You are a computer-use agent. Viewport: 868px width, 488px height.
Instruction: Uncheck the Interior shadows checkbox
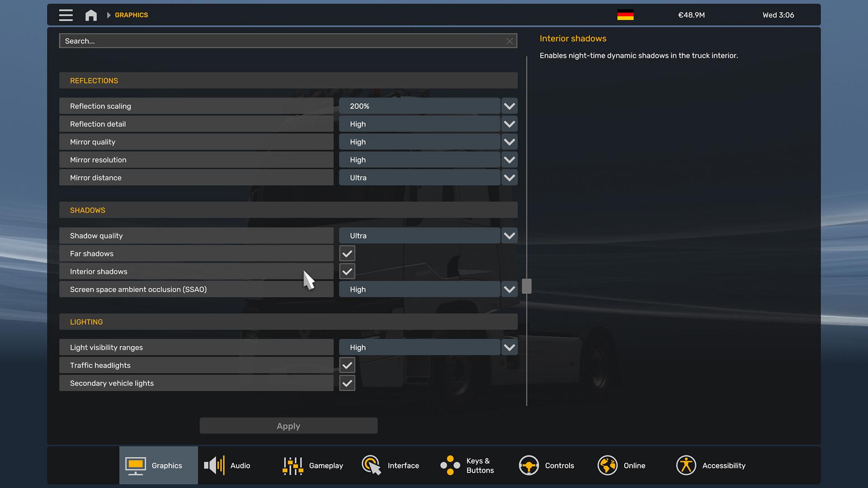click(347, 272)
